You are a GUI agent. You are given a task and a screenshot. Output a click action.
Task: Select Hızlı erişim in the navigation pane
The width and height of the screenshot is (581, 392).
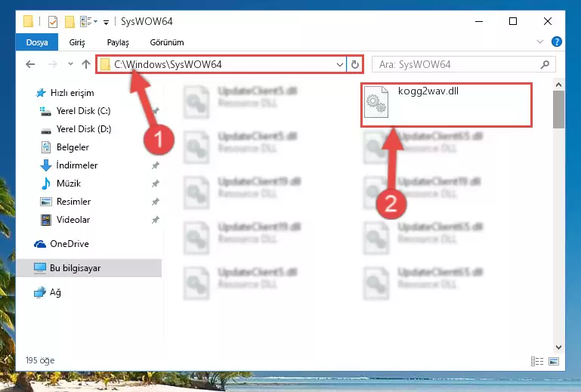coord(72,93)
